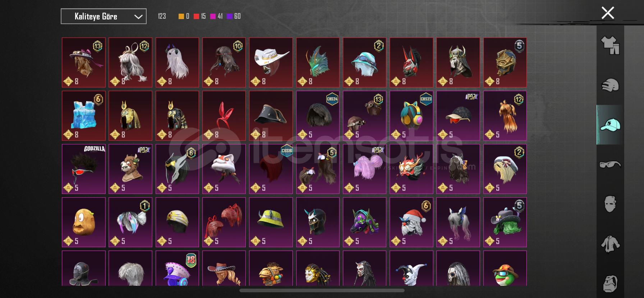Select the ice crown headgear item
This screenshot has height=298, width=644.
click(x=84, y=116)
